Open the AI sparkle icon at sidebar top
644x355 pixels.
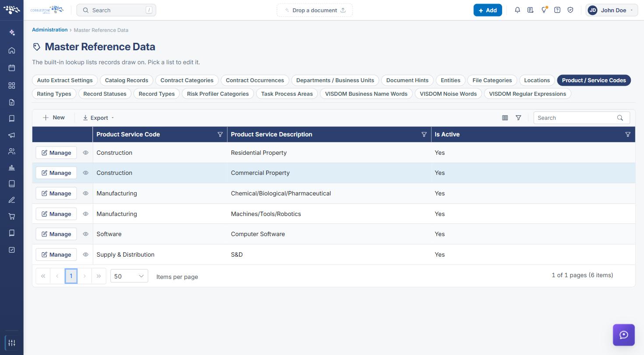12,33
